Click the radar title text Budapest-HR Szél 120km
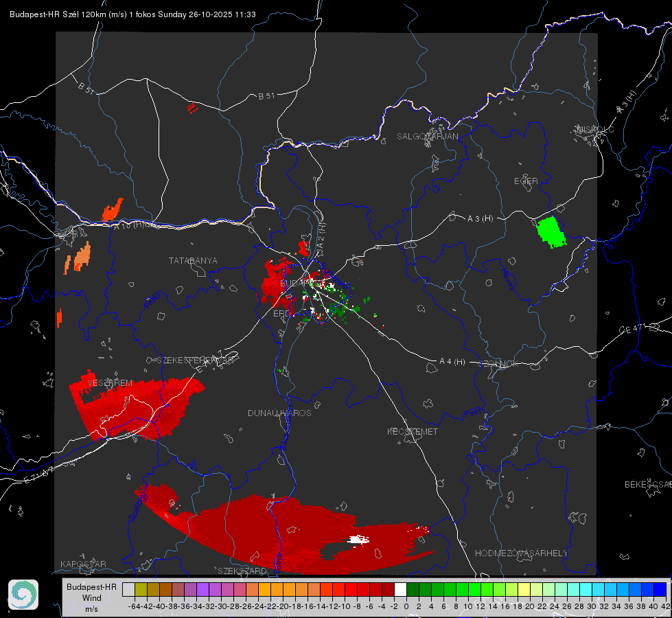This screenshot has width=672, height=618. click(x=58, y=14)
